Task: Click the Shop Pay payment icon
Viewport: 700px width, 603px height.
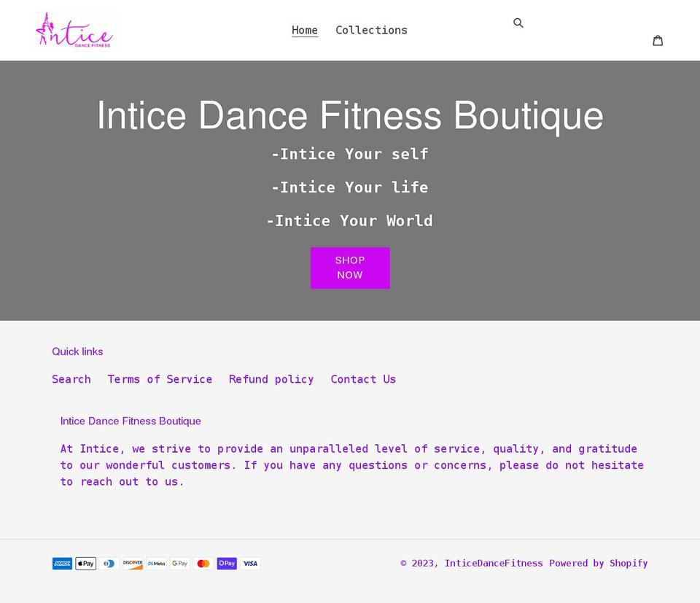Action: pyautogui.click(x=227, y=563)
